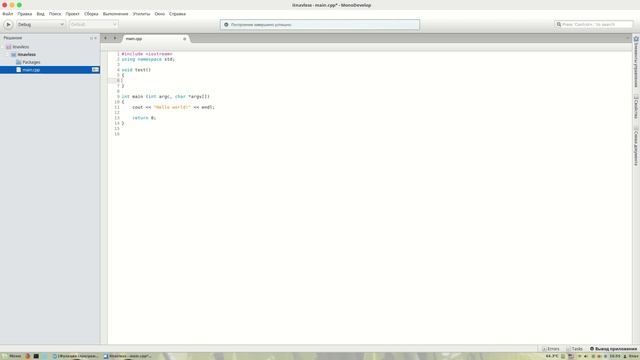The height and width of the screenshot is (360, 640).
Task: Run the project with the play button
Action: click(8, 24)
